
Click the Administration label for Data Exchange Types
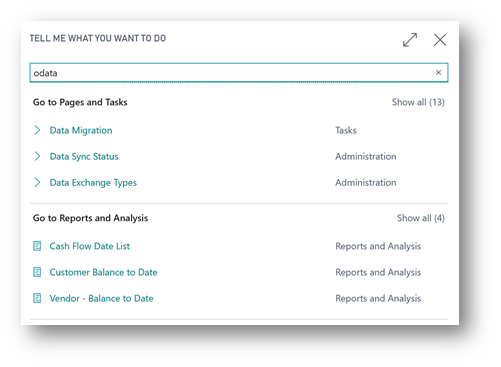click(366, 183)
